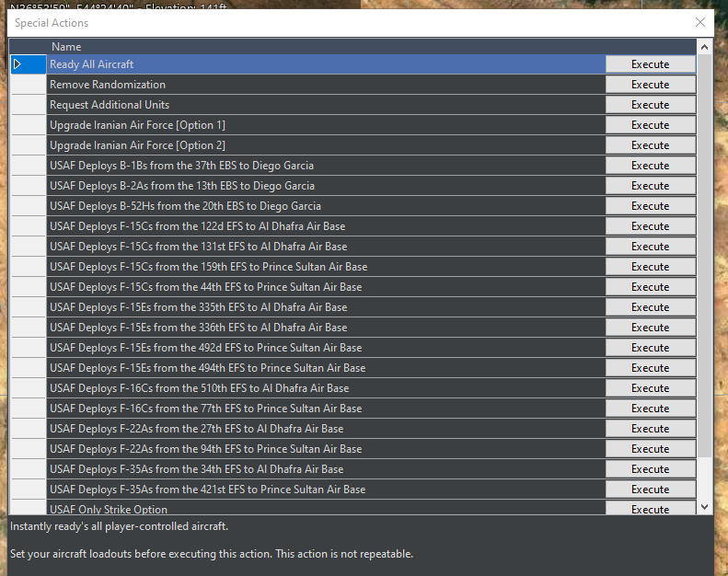Execute F-15Es 336th EFS deployment

click(651, 328)
